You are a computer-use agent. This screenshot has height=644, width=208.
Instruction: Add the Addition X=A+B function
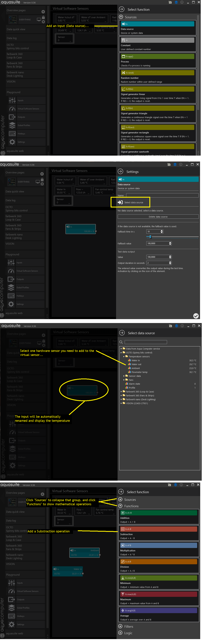click(159, 517)
